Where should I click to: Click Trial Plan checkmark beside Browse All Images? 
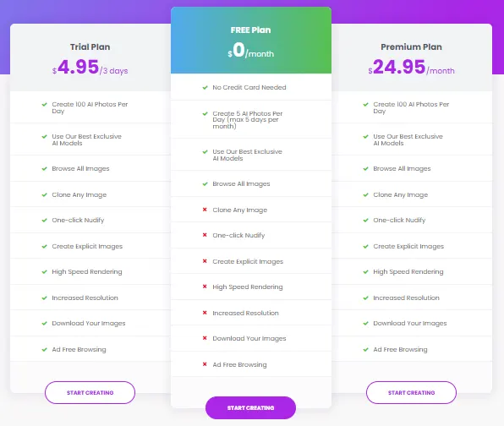point(44,169)
